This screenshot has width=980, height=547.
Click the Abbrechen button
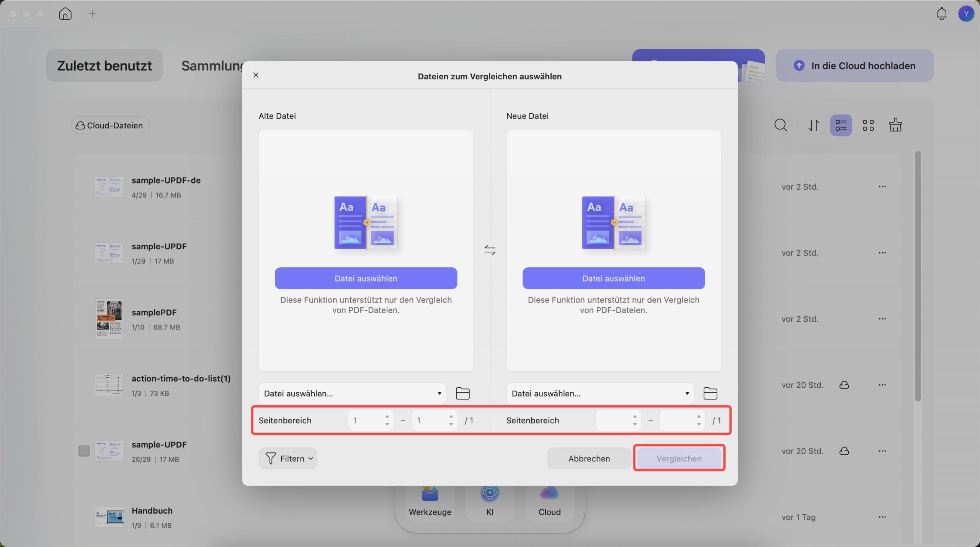[x=589, y=459]
